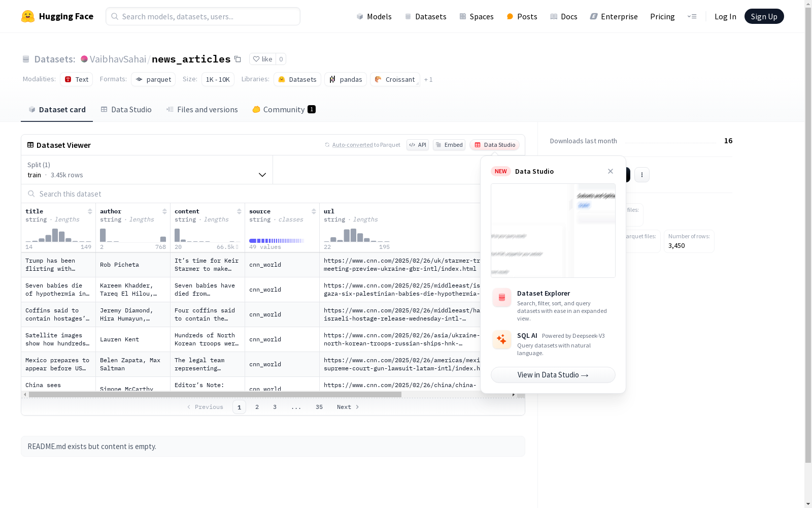This screenshot has height=508, width=812.
Task: Click the Text modality tag
Action: coord(76,79)
